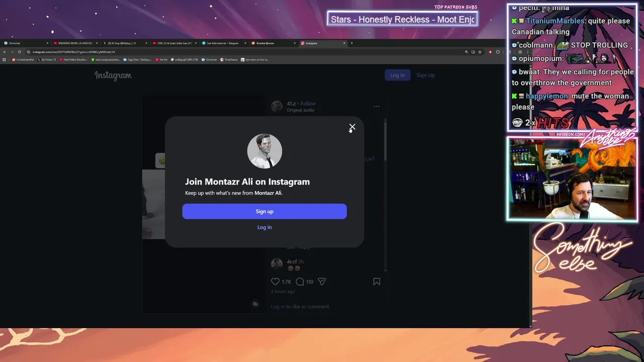The image size is (644, 362).
Task: Click 'Log in' to like or comment
Action: [x=278, y=307]
